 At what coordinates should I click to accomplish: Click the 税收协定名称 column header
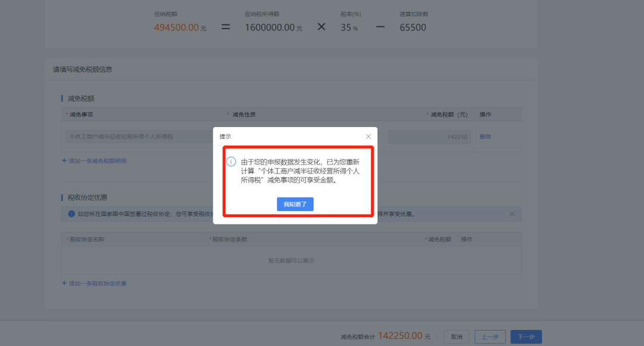87,239
